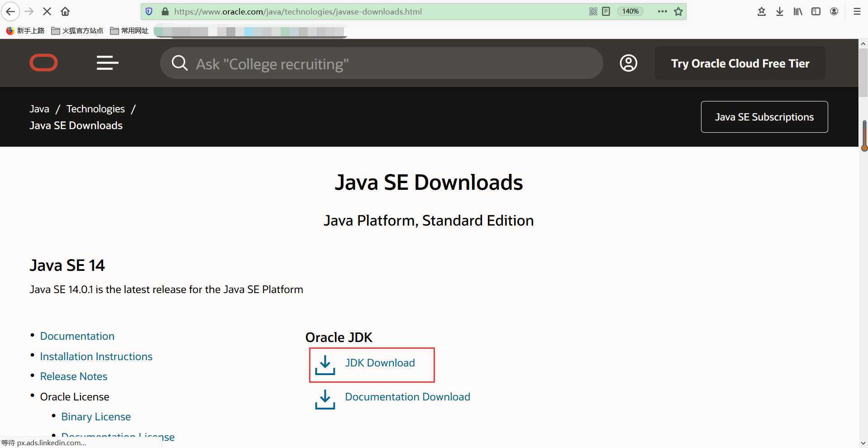
Task: Open the 新手上路 bookmark
Action: click(25, 30)
